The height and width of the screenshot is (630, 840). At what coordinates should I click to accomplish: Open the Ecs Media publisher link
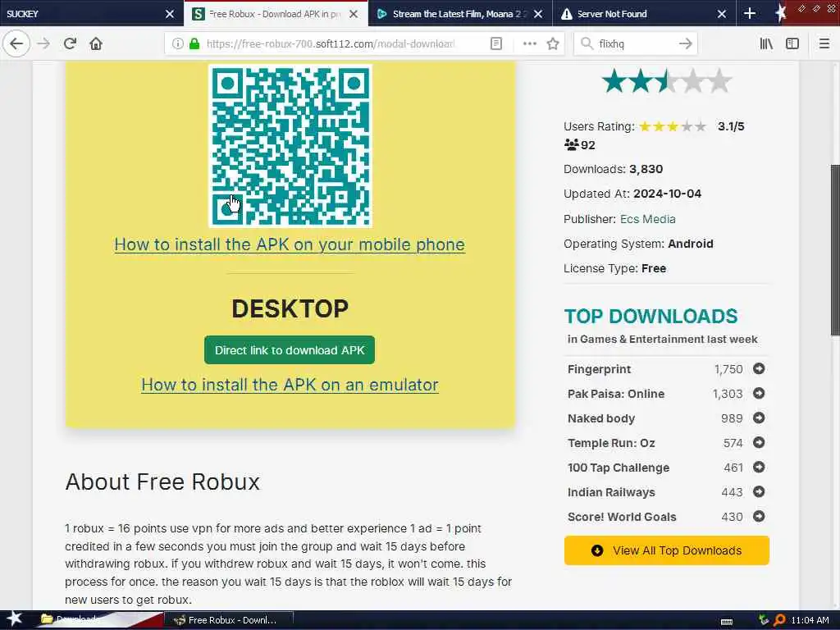647,219
